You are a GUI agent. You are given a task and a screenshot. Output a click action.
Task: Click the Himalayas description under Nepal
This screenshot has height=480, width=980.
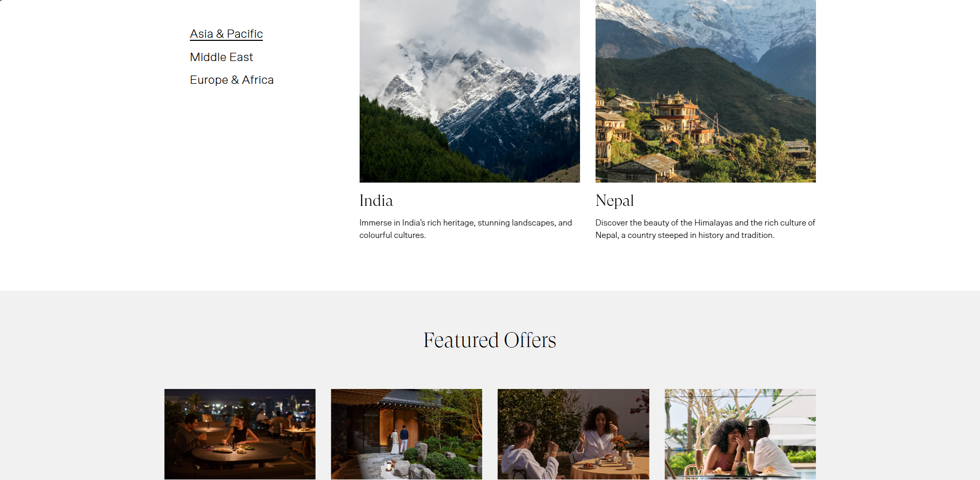(x=705, y=229)
